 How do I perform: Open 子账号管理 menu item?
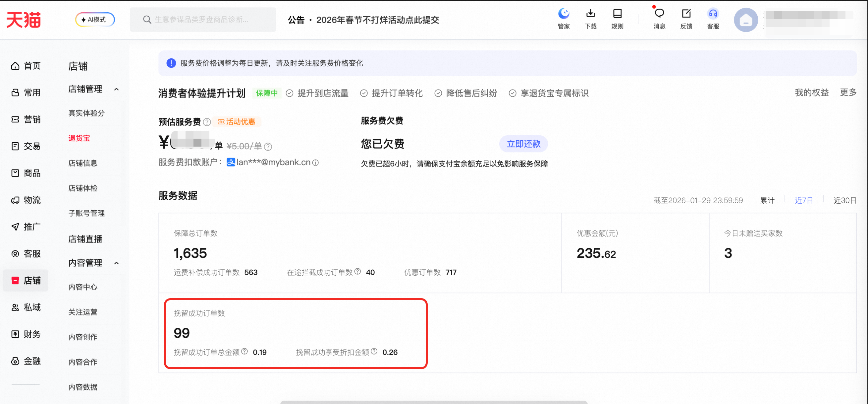pyautogui.click(x=86, y=213)
